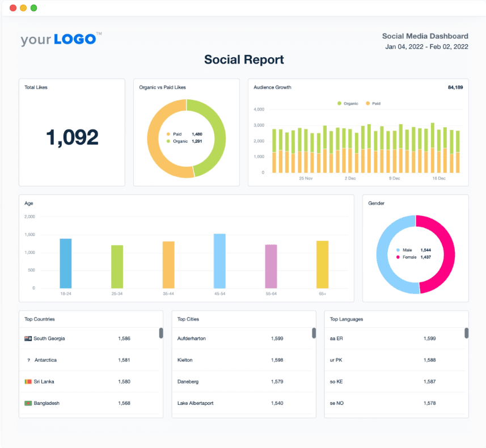
Task: Click the South Georgia flag icon
Action: click(27, 338)
